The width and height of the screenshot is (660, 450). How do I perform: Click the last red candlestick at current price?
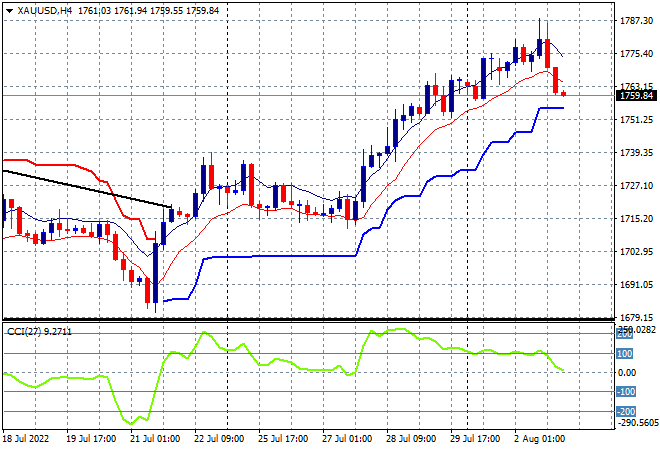coord(564,94)
